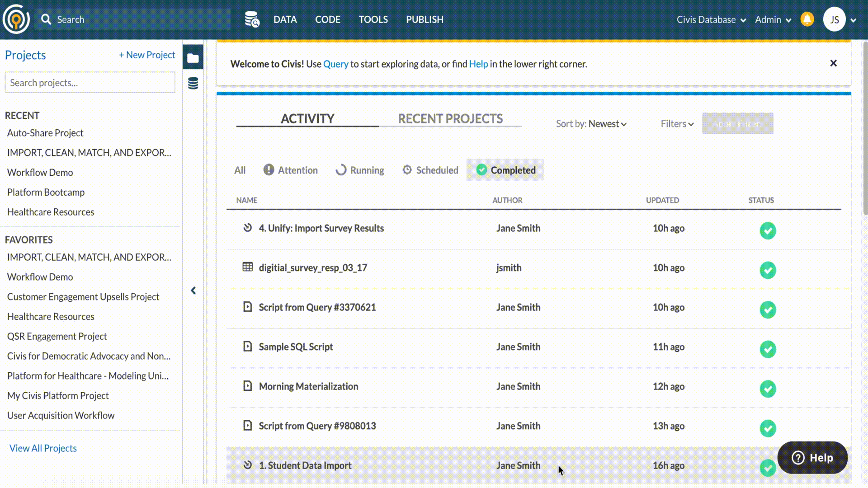Open the JS user avatar
This screenshot has height=488, width=868.
[x=834, y=19]
